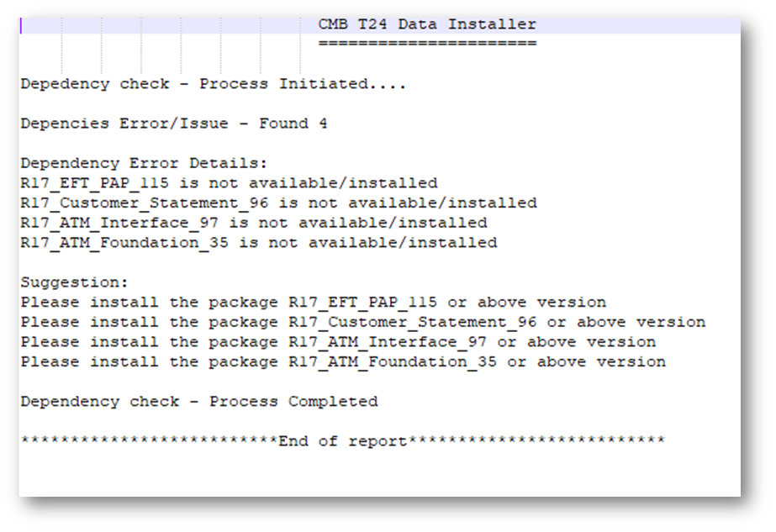Viewport: 776px width, 532px height.
Task: Click the equals-sign underline below the title
Action: (427, 44)
